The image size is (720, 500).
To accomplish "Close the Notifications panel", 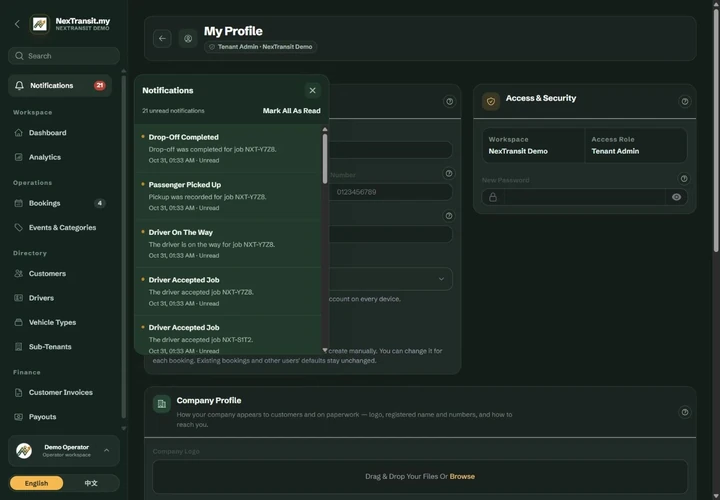I will [312, 90].
